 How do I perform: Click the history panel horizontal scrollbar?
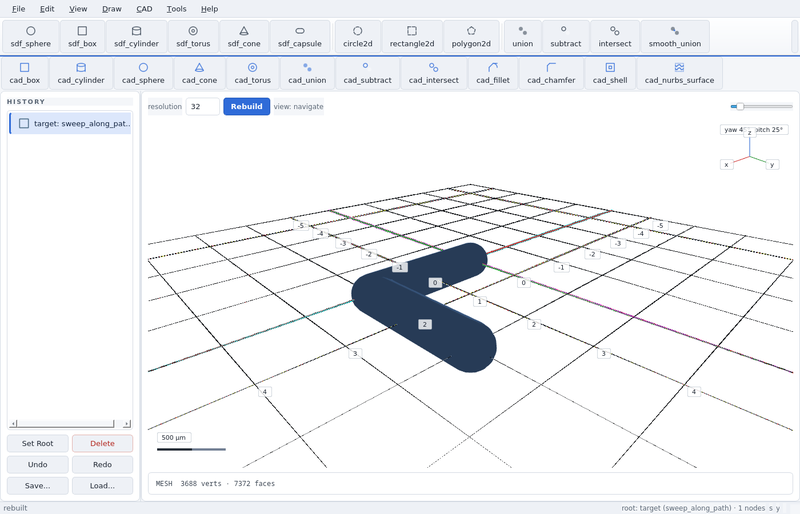[x=65, y=424]
